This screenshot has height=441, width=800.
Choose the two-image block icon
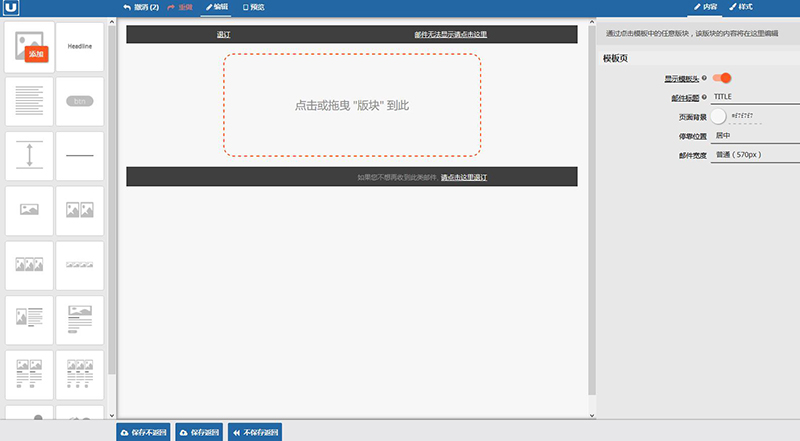[x=80, y=211]
